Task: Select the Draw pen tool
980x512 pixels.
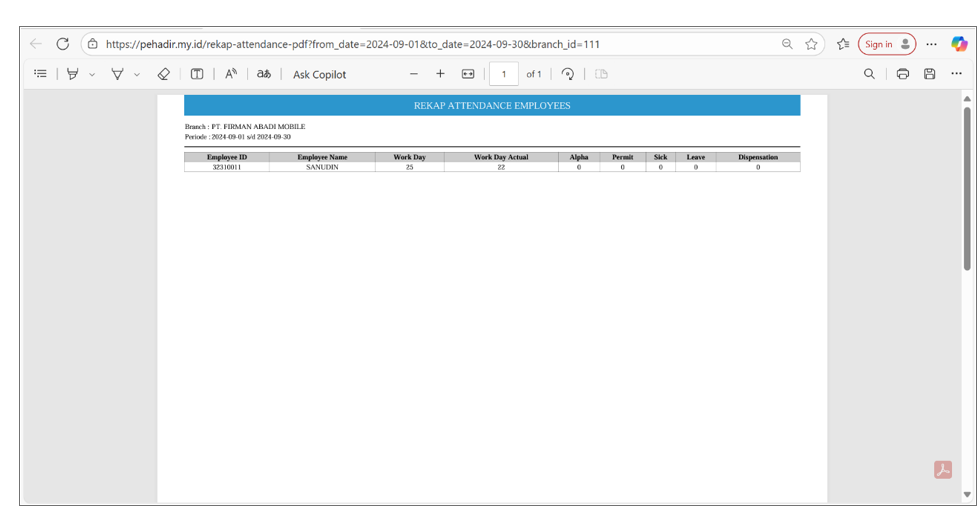Action: (117, 74)
